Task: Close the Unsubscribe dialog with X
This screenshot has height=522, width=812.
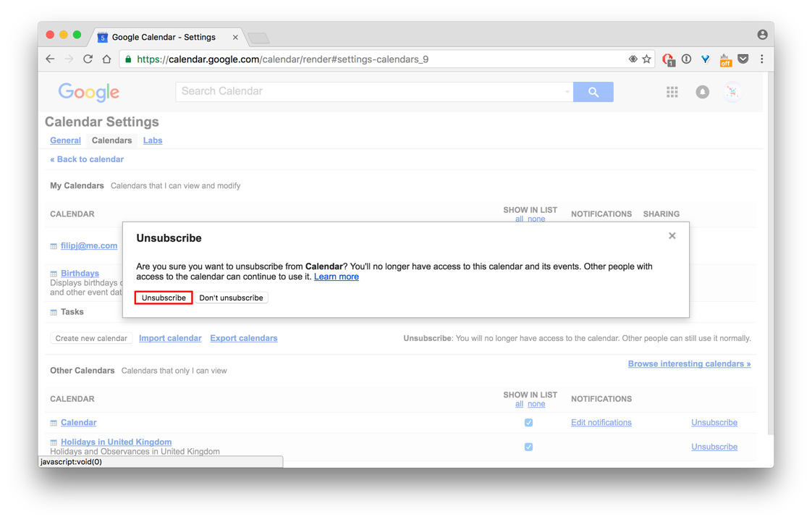Action: tap(672, 236)
